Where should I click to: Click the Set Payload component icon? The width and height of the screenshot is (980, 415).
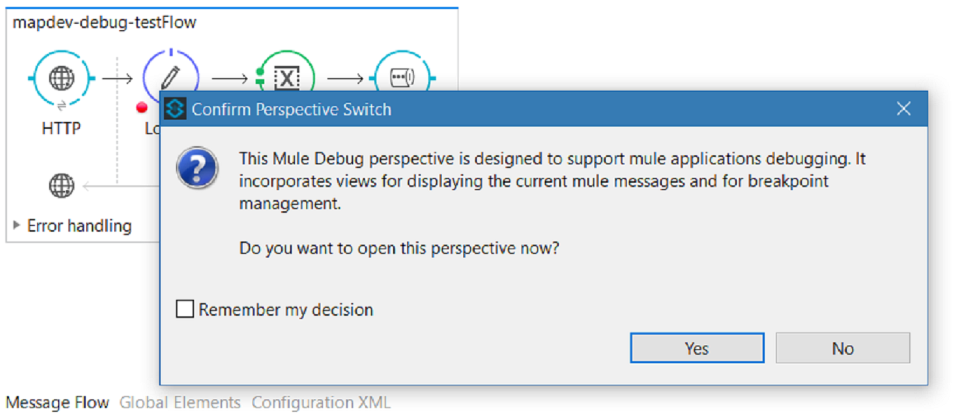tap(402, 77)
